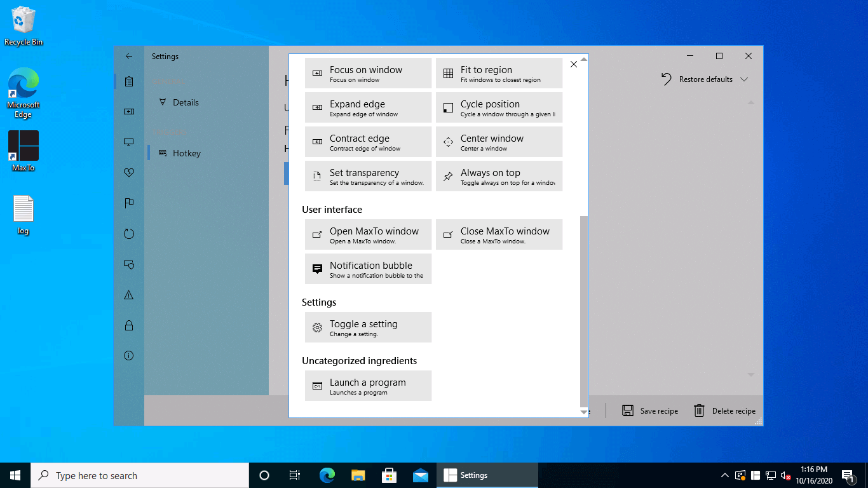Image resolution: width=868 pixels, height=488 pixels.
Task: Select the Open MaxTo window ingredient
Action: coord(368,235)
